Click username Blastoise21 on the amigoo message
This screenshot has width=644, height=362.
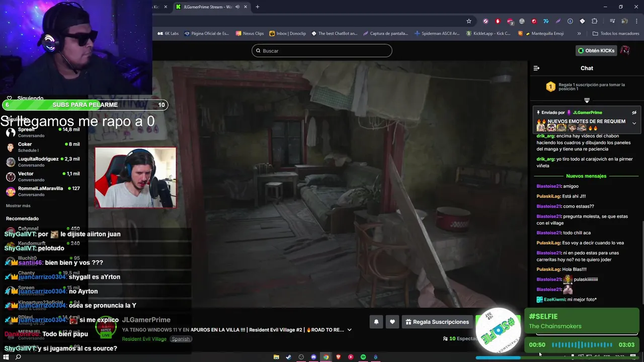(x=548, y=186)
